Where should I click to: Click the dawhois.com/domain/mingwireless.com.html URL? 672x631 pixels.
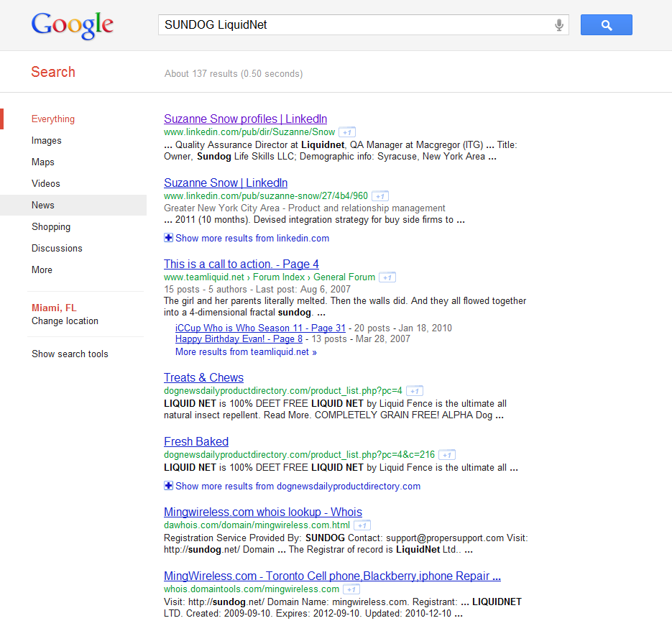257,525
